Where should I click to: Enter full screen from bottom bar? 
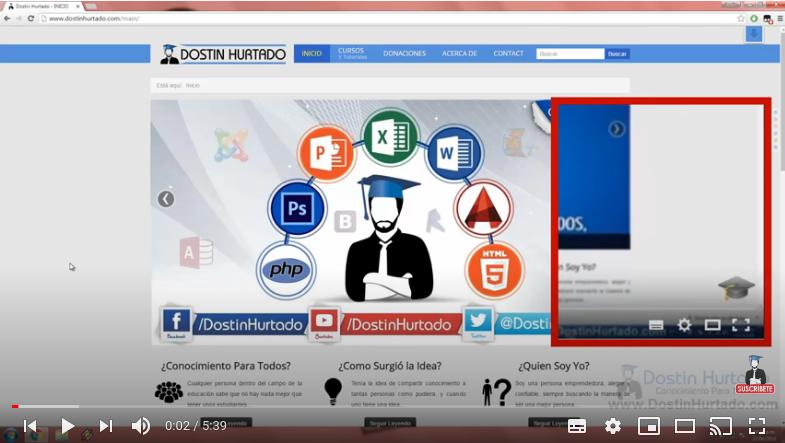(x=757, y=426)
